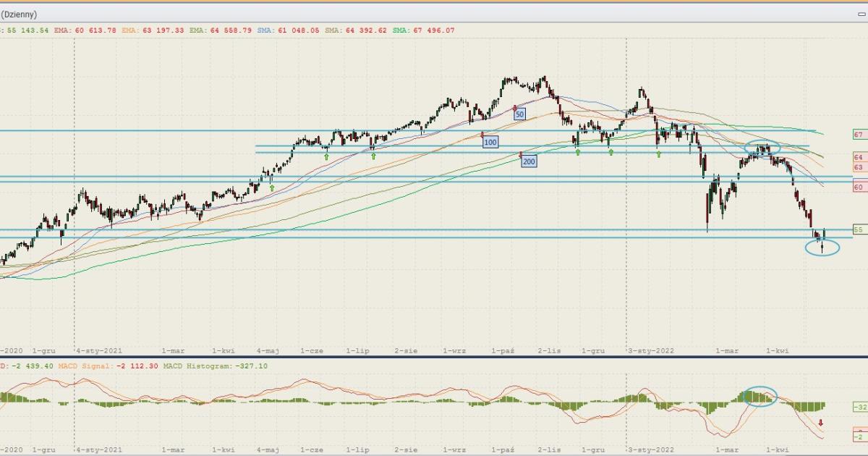Viewport: 868px width, 456px height.
Task: Click the "(Dzienny)" chart title tab
Action: pyautogui.click(x=19, y=14)
